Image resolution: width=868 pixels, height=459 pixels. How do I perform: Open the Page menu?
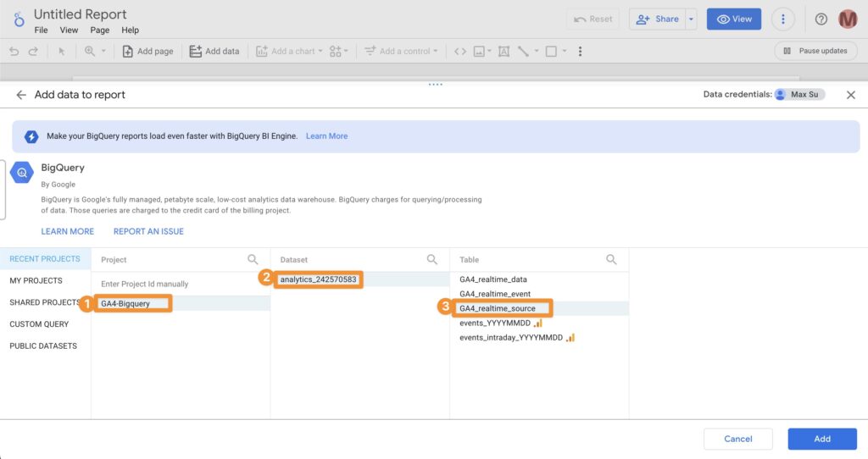[100, 30]
